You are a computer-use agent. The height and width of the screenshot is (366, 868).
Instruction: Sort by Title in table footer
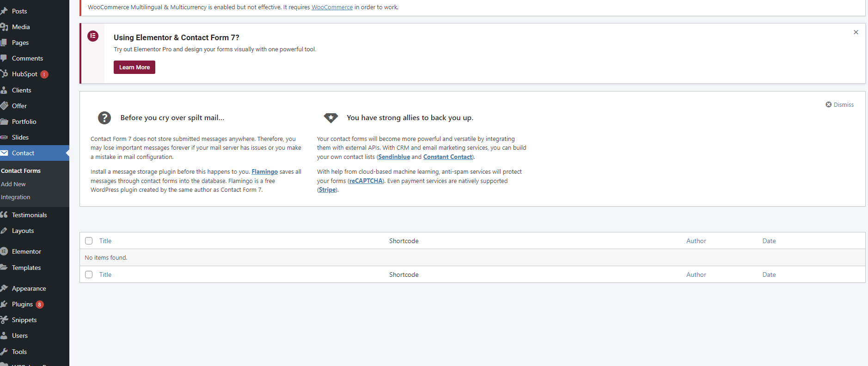pyautogui.click(x=105, y=274)
